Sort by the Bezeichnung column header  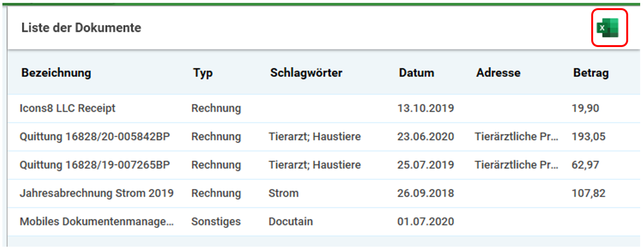point(56,73)
